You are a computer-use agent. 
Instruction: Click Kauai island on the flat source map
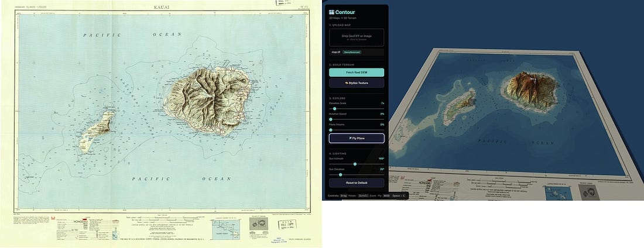point(207,101)
